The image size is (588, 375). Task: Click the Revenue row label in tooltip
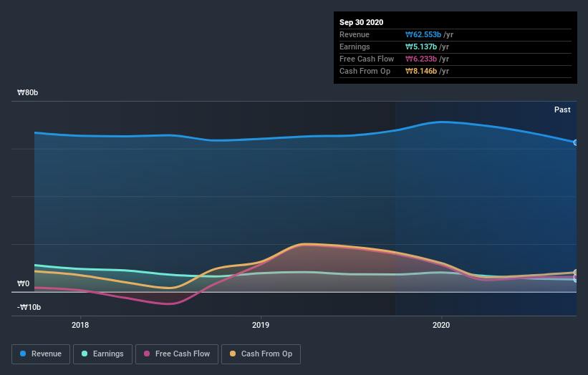355,35
